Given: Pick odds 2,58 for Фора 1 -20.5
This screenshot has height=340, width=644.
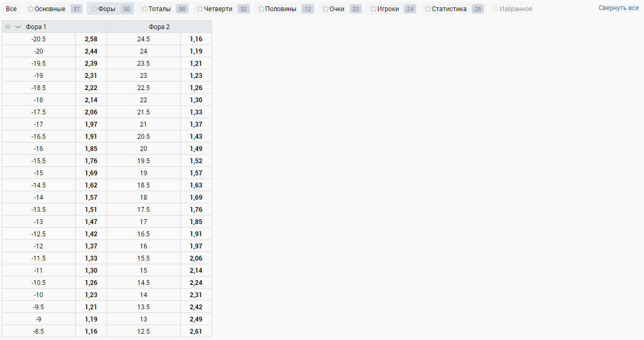Looking at the screenshot, I should tap(91, 39).
